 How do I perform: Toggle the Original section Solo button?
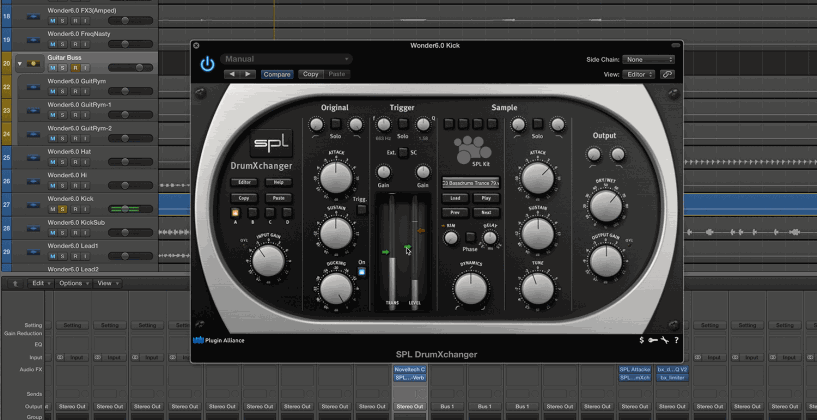336,124
